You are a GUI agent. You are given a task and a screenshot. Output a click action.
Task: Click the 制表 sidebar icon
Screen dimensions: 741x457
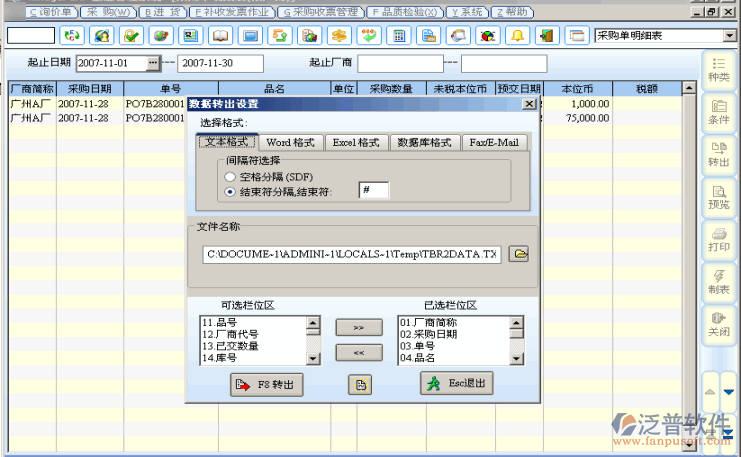718,281
